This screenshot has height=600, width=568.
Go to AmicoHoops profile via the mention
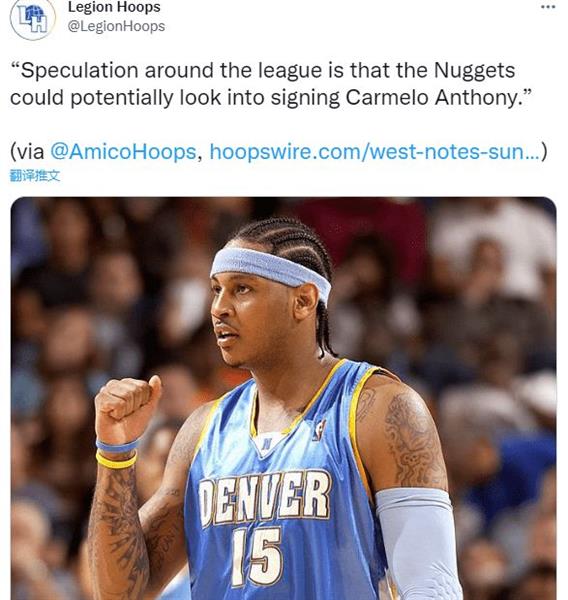point(123,151)
